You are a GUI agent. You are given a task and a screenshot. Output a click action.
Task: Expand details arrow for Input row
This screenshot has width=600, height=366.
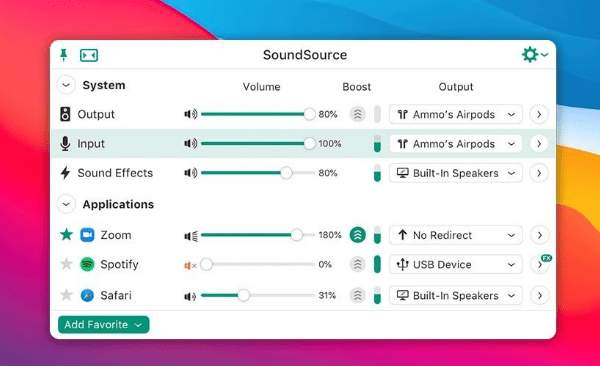pyautogui.click(x=539, y=144)
